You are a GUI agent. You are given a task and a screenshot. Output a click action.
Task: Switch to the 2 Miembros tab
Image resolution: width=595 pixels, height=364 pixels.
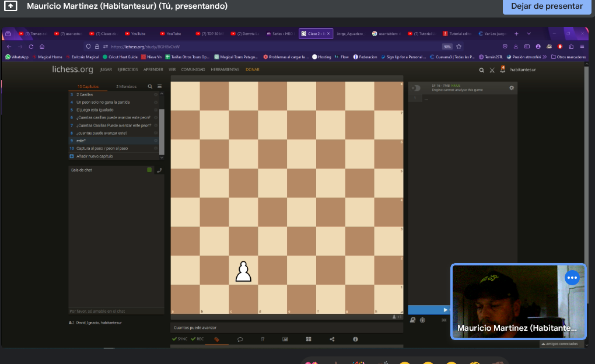tap(126, 86)
